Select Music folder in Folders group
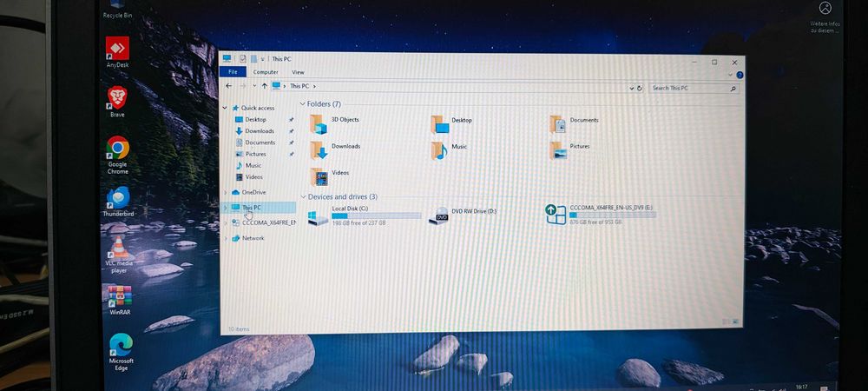 449,150
